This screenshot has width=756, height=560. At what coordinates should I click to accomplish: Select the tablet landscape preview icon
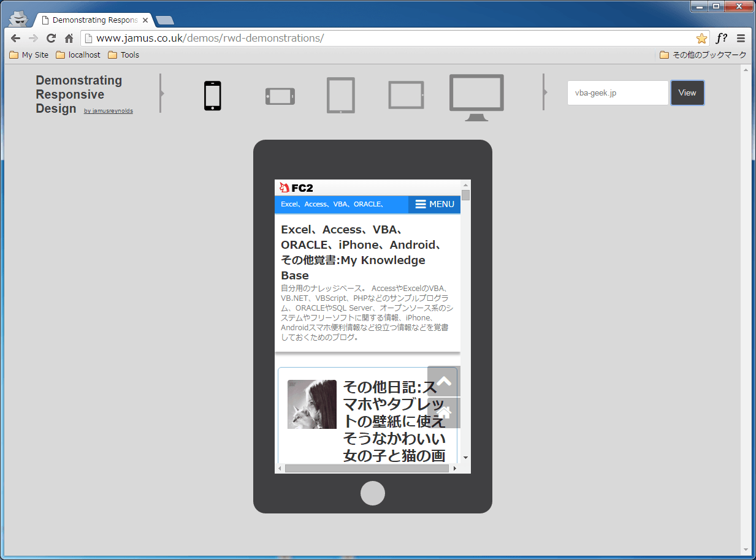405,94
